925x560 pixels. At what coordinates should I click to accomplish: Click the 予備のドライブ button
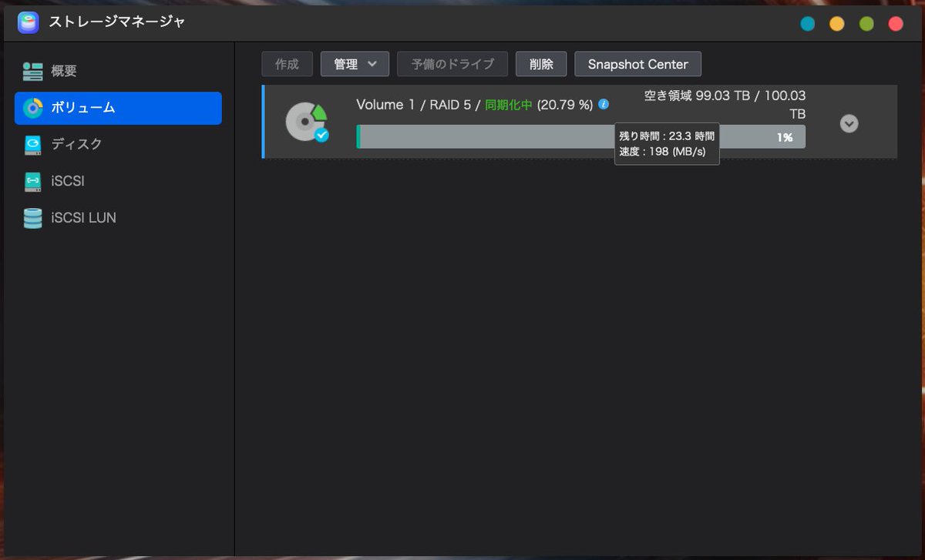[x=452, y=64]
